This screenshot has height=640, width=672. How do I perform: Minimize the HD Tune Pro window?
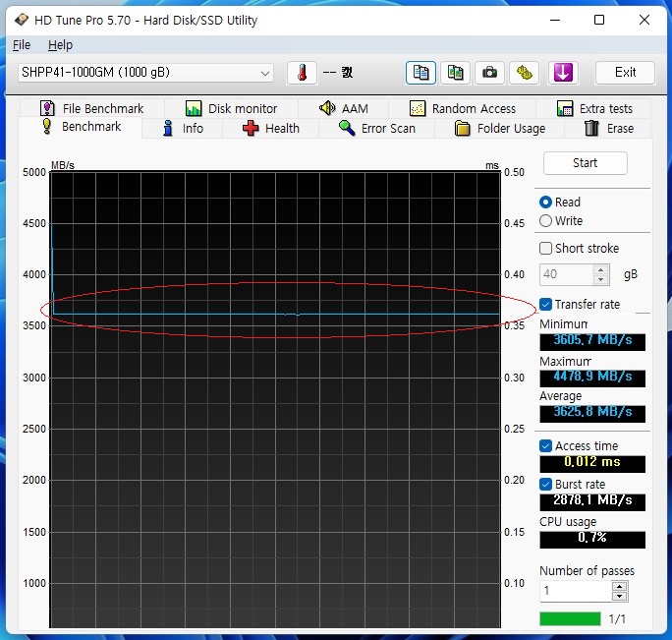[x=555, y=20]
